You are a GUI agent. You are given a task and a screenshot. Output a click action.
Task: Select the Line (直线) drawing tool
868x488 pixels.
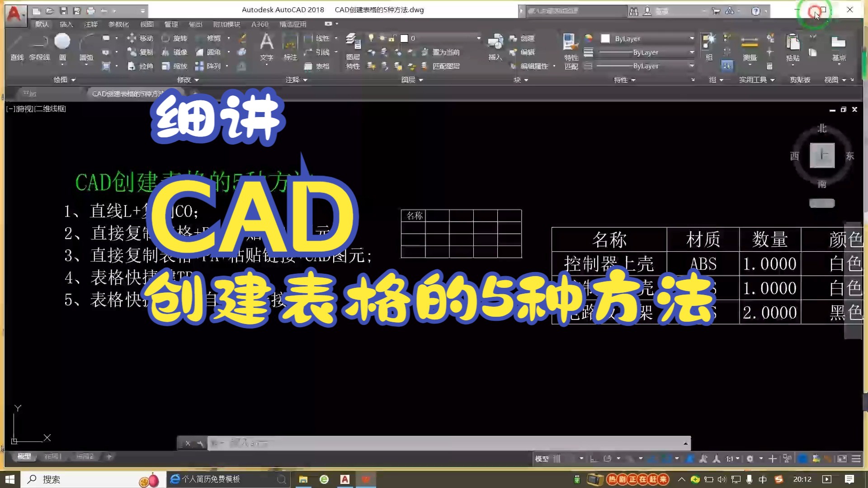(x=17, y=47)
